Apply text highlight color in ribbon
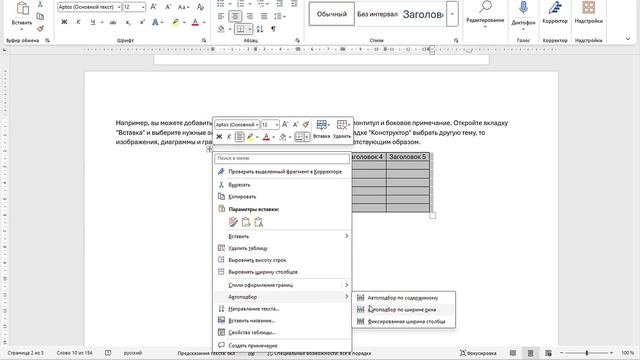Screen dimensions: 640x360 click(x=175, y=22)
